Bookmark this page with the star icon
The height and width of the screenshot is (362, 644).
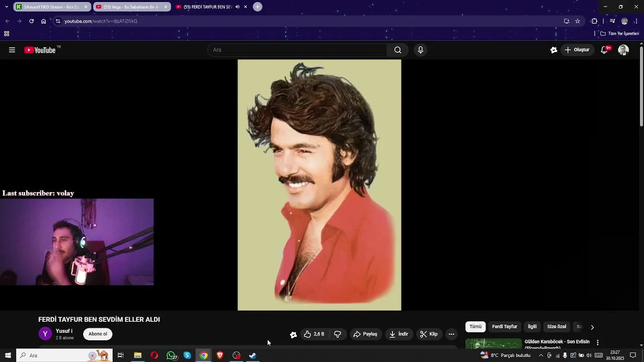coord(578,21)
